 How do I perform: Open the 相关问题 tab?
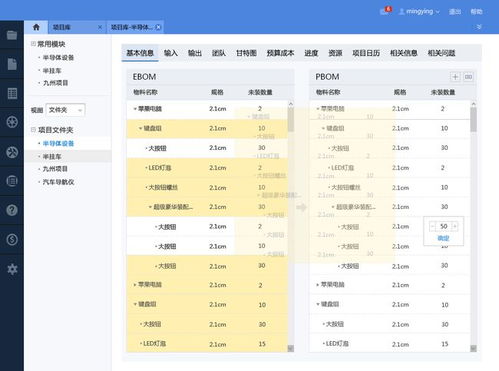[441, 53]
